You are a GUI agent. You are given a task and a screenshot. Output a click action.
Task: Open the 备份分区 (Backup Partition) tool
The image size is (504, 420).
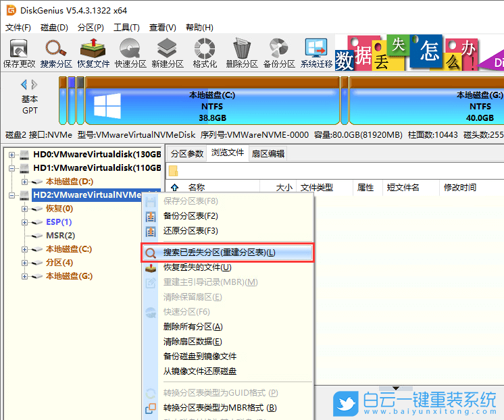coord(279,53)
